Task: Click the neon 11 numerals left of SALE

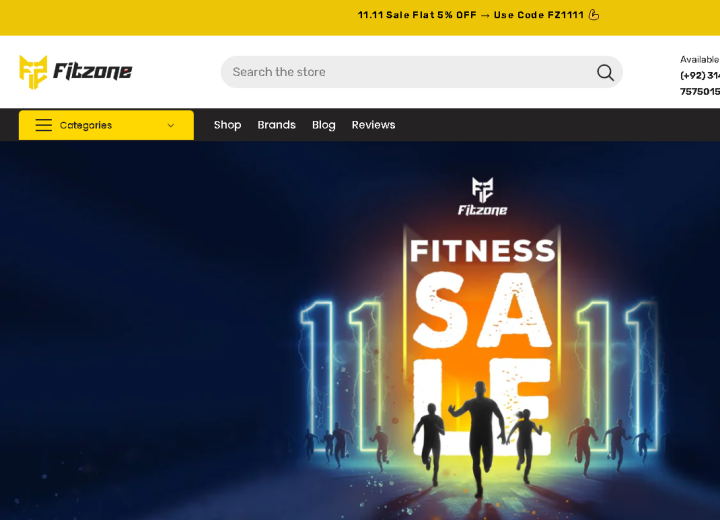Action: (x=341, y=374)
